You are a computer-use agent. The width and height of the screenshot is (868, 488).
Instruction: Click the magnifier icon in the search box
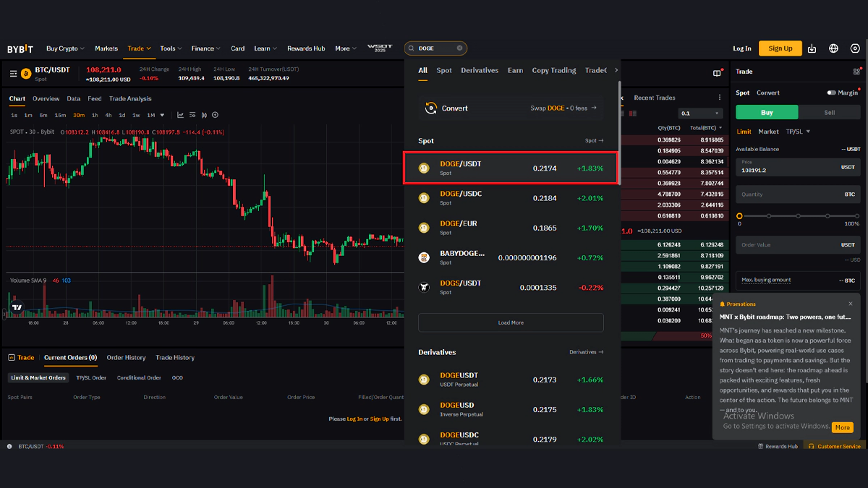click(412, 48)
